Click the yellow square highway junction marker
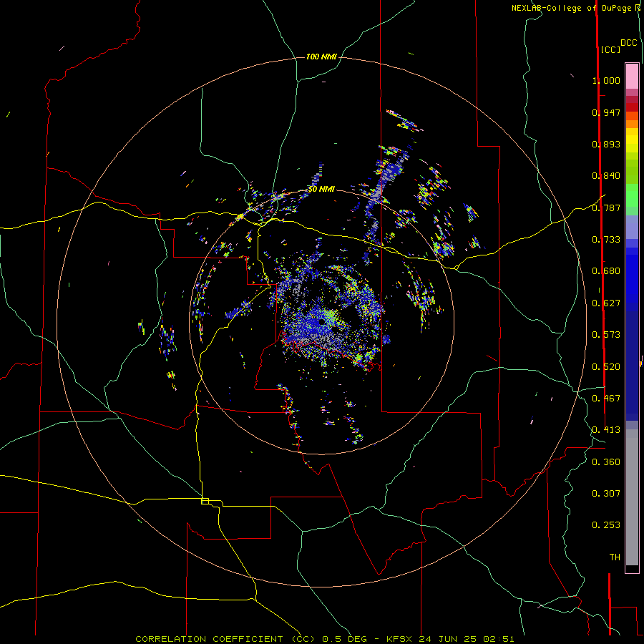Screen dimensions: 644x644 [205, 501]
